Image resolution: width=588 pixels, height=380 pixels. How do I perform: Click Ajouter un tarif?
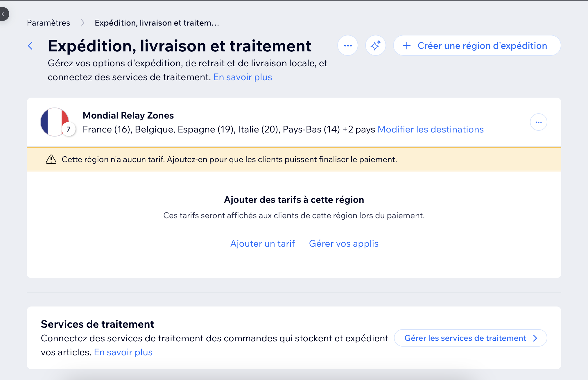coord(262,243)
